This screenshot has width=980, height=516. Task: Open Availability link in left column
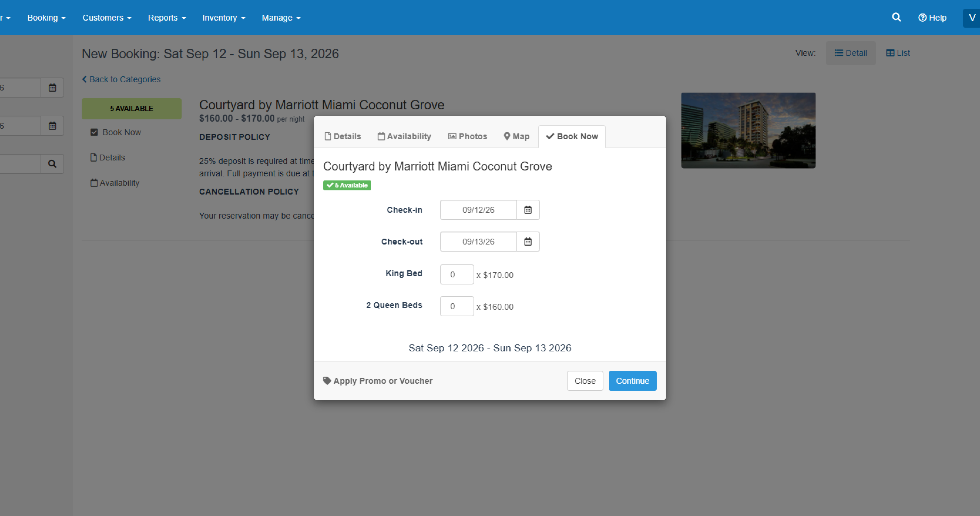(115, 183)
